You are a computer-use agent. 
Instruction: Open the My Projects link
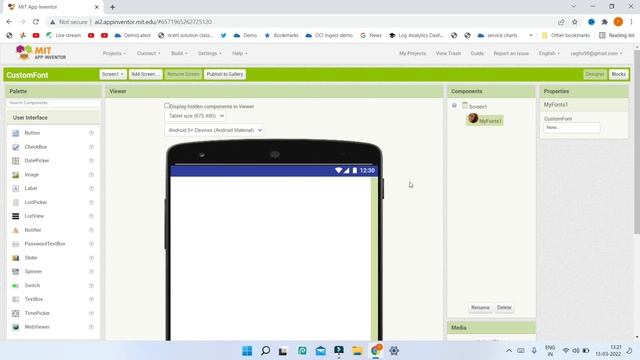(x=412, y=53)
